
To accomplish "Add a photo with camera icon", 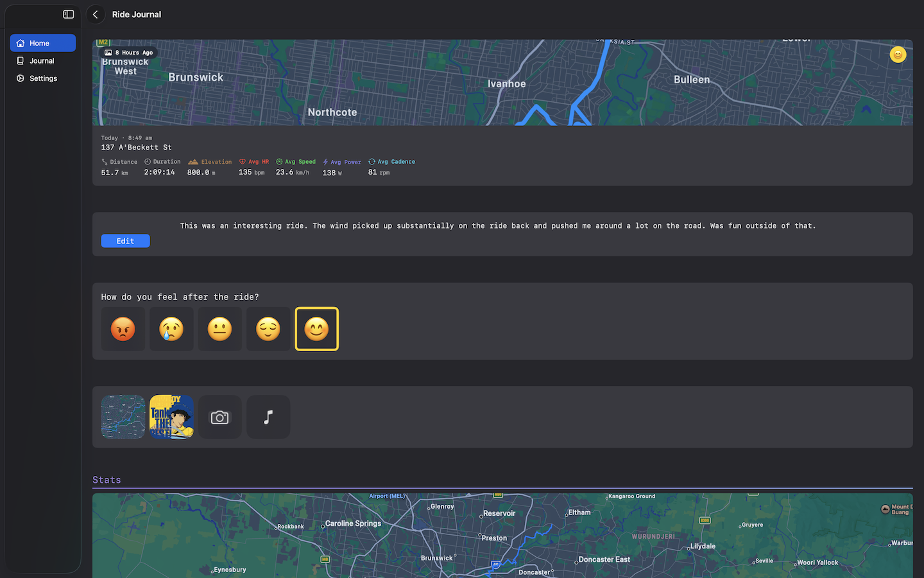I will [x=220, y=417].
